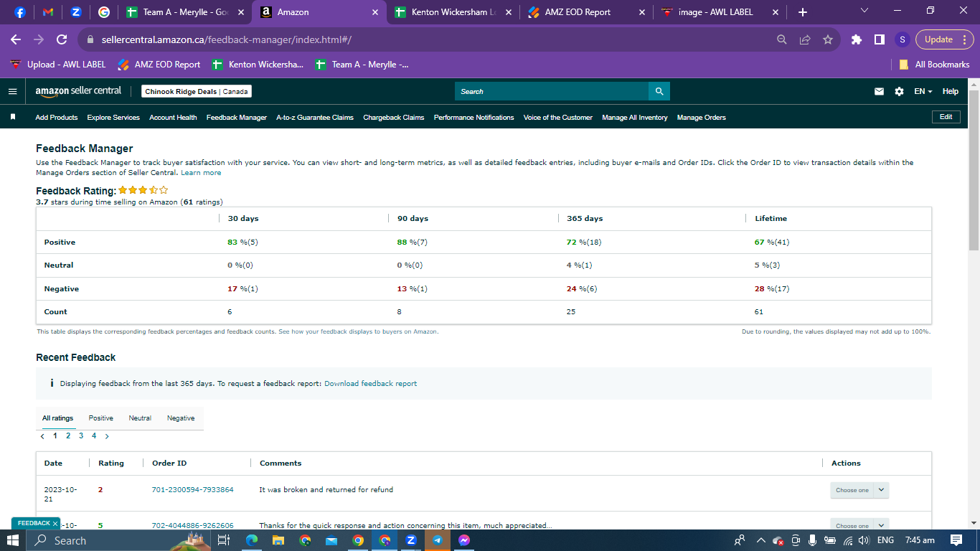Viewport: 980px width, 551px height.
Task: Open a new browser tab
Action: pyautogui.click(x=803, y=12)
